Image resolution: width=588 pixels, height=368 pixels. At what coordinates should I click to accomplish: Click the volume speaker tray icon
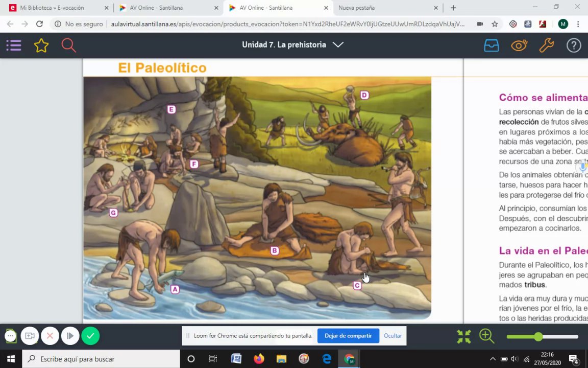click(x=514, y=359)
